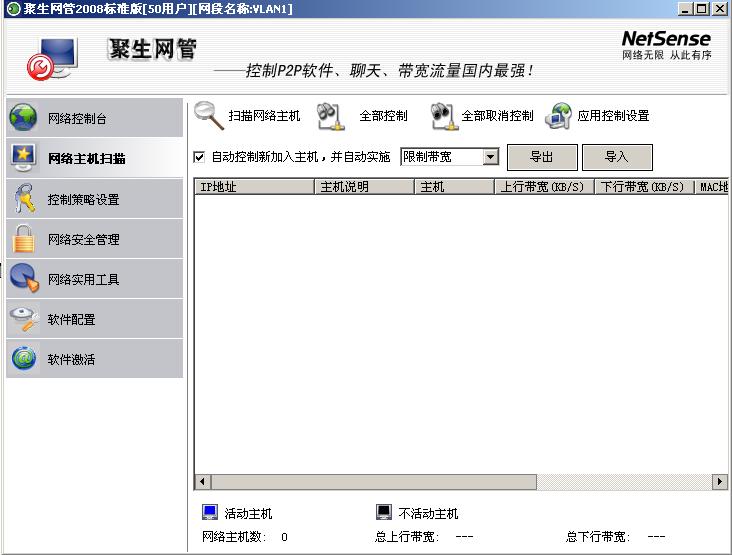Open the 网络控制台 menu item
This screenshot has width=732, height=555.
click(x=94, y=118)
